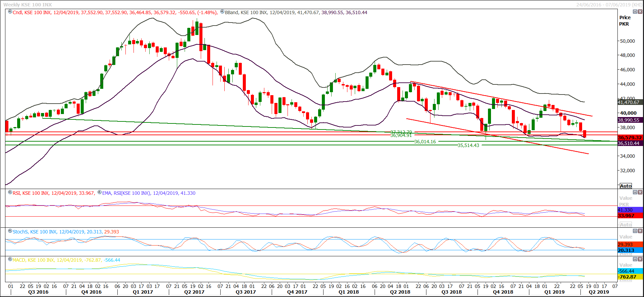Click the 41,470.67 upper band price tag
The width and height of the screenshot is (644, 297).
[630, 102]
